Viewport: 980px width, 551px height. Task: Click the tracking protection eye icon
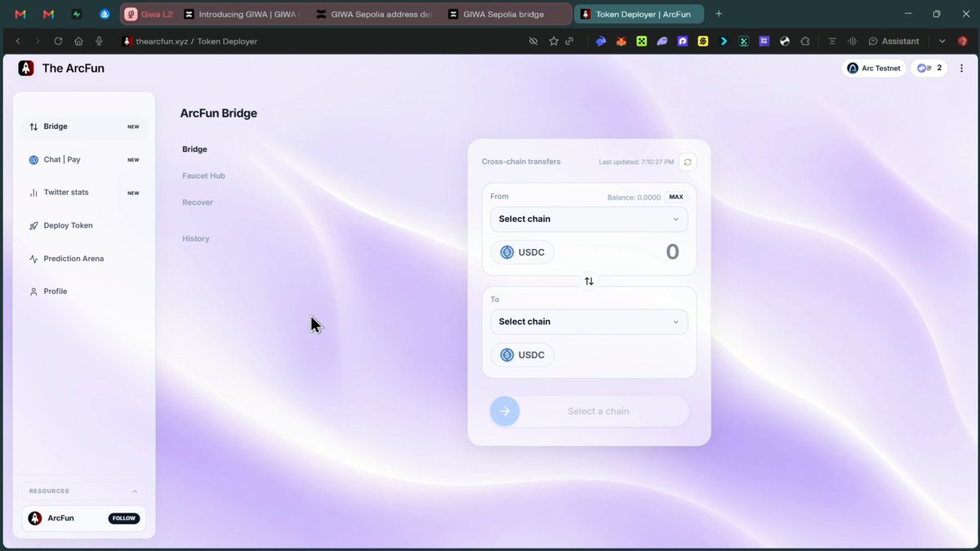coord(533,41)
